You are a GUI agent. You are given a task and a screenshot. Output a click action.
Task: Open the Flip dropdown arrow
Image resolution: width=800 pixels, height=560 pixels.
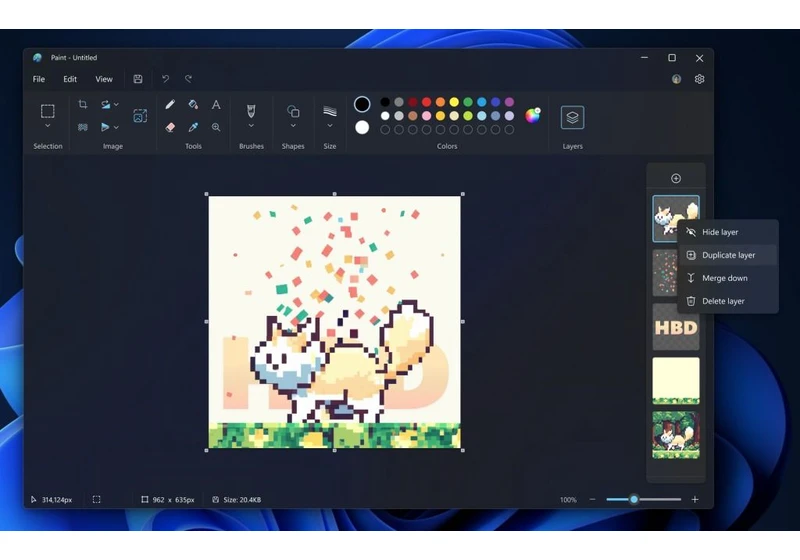[x=116, y=127]
